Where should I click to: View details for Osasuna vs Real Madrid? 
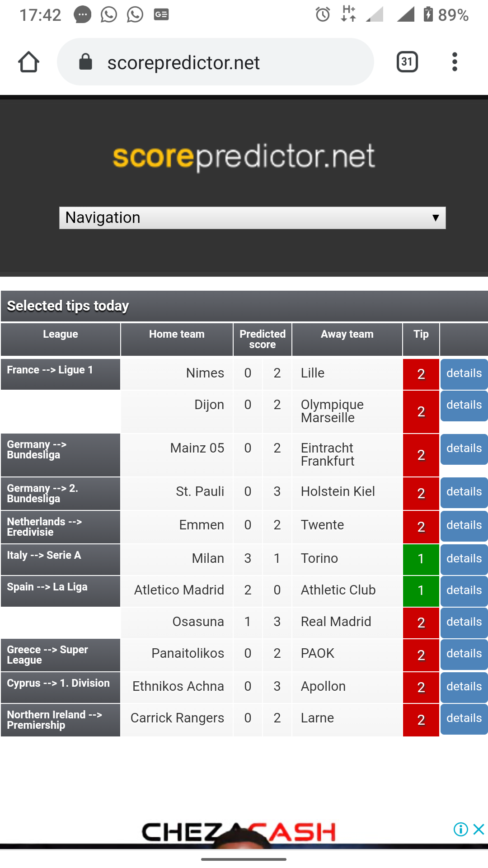tap(464, 622)
